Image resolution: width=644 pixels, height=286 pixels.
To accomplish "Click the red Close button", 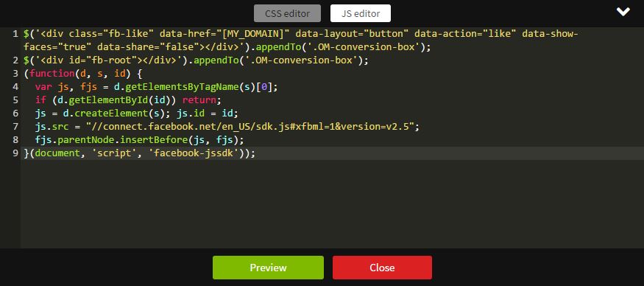I will point(382,268).
